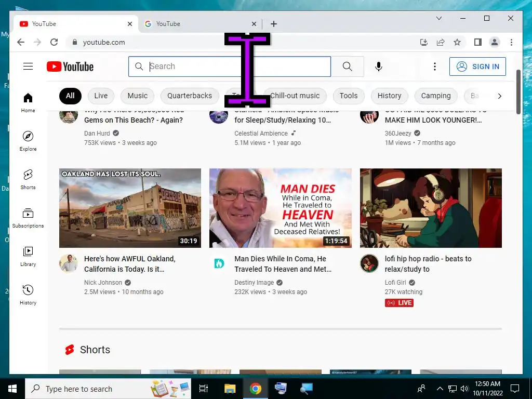Open History in the sidebar

coord(28,295)
